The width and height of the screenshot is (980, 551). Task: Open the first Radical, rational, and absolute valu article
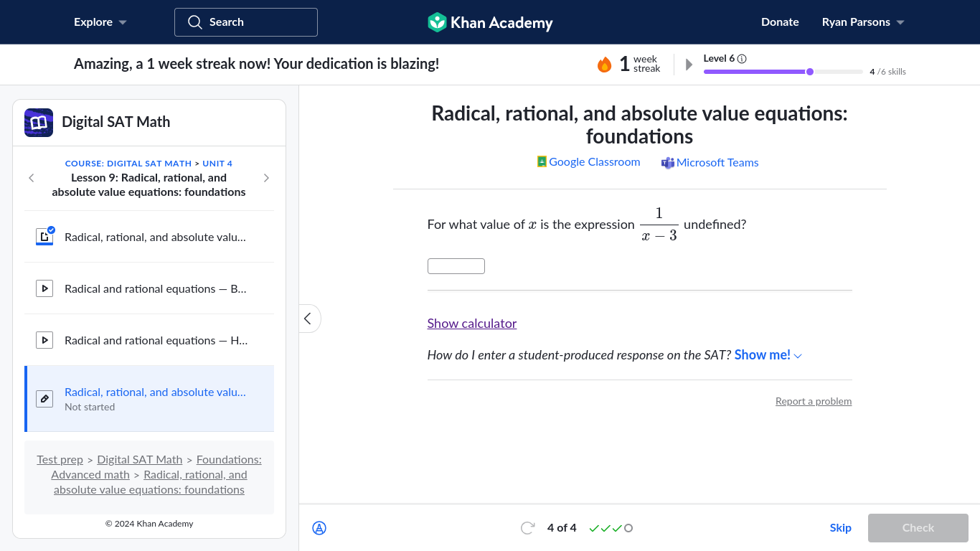tap(149, 237)
